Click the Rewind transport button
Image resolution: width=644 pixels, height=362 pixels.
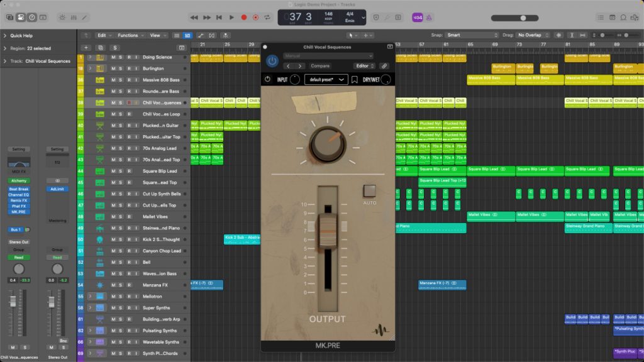(x=194, y=18)
